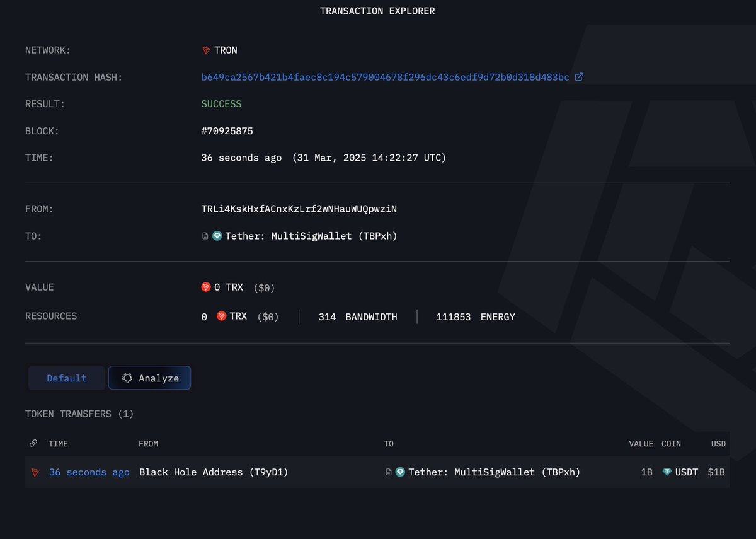Click the chain link icon in table header

click(x=33, y=444)
